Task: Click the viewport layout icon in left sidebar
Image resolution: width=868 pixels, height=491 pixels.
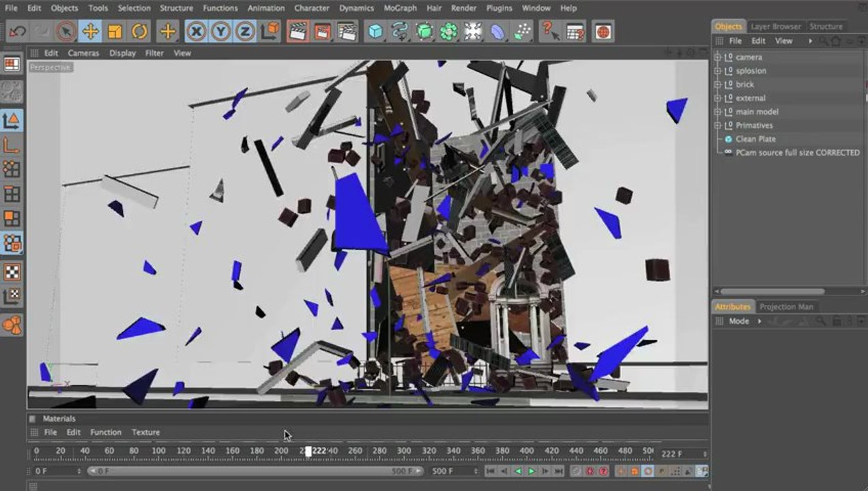Action: 12,64
